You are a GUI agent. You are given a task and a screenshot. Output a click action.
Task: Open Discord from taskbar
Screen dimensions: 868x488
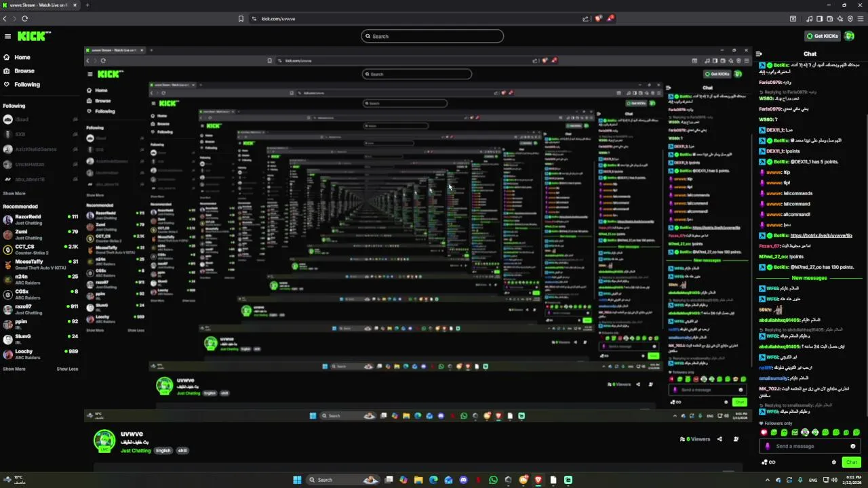coord(464,480)
